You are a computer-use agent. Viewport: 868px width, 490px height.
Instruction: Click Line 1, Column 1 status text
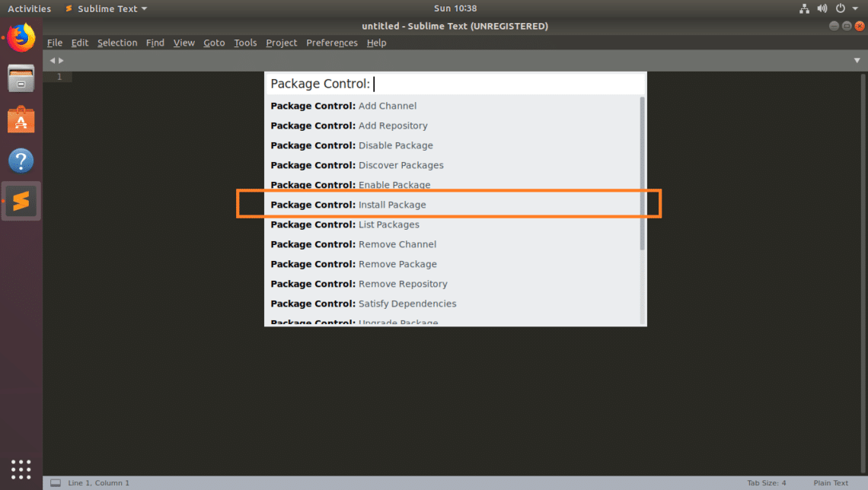(x=98, y=483)
